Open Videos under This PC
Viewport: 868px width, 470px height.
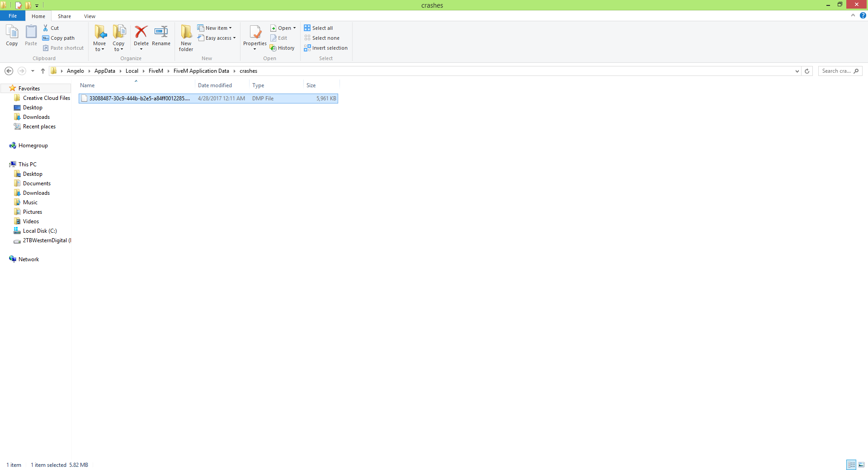coord(27,221)
